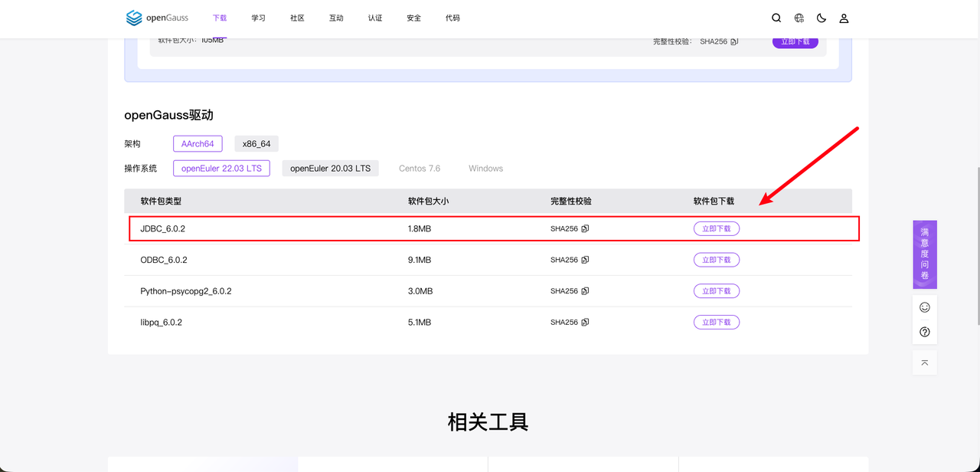Switch to openEuler 20.03 LTS

tap(330, 168)
